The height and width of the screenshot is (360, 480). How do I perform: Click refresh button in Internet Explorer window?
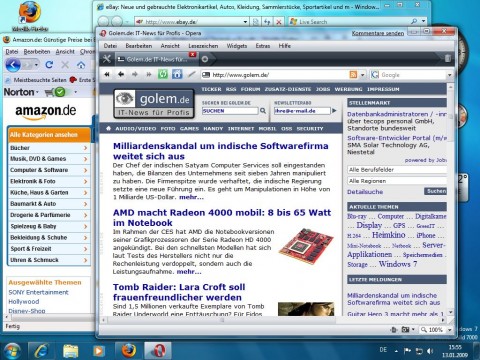[267, 22]
